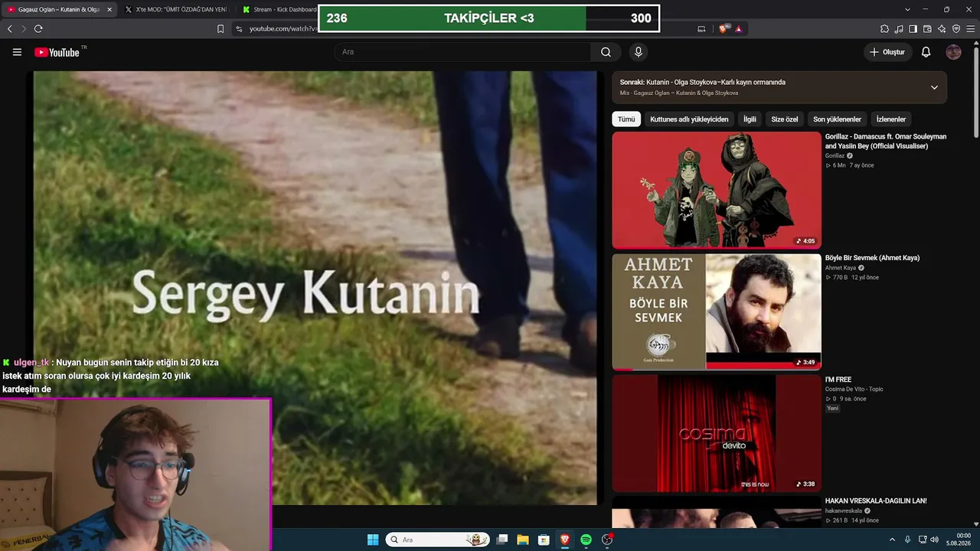Start voice search with microphone icon
980x551 pixels.
click(638, 52)
